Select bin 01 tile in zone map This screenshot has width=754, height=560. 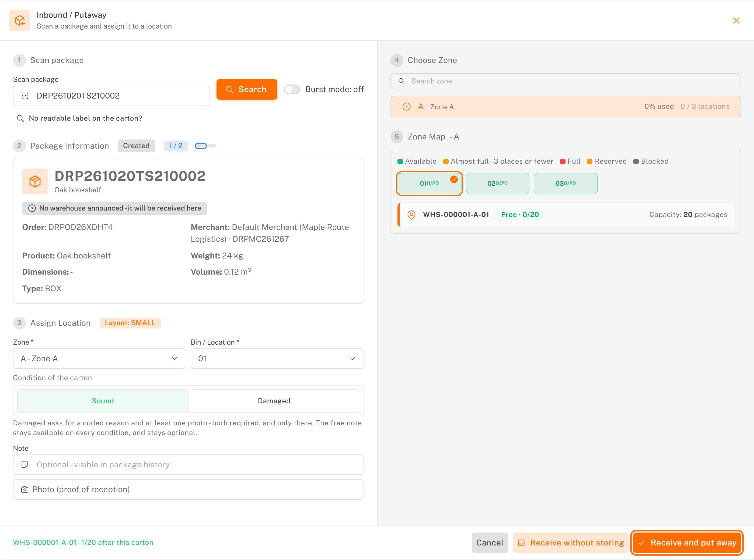tap(429, 183)
